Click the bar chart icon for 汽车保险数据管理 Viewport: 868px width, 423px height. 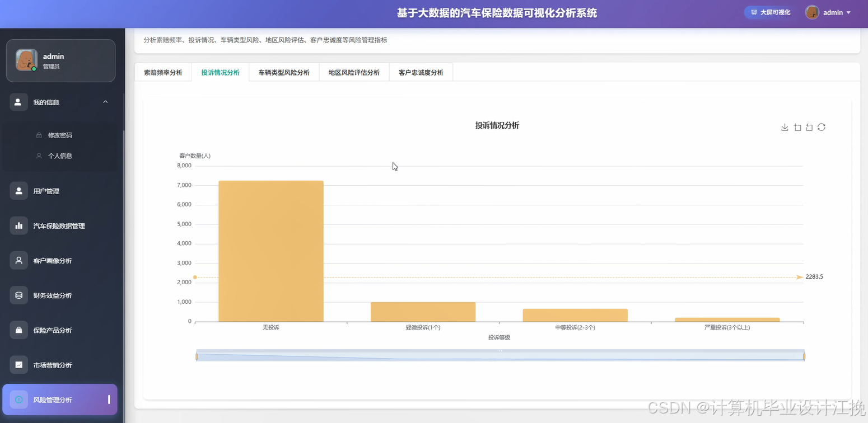point(18,225)
